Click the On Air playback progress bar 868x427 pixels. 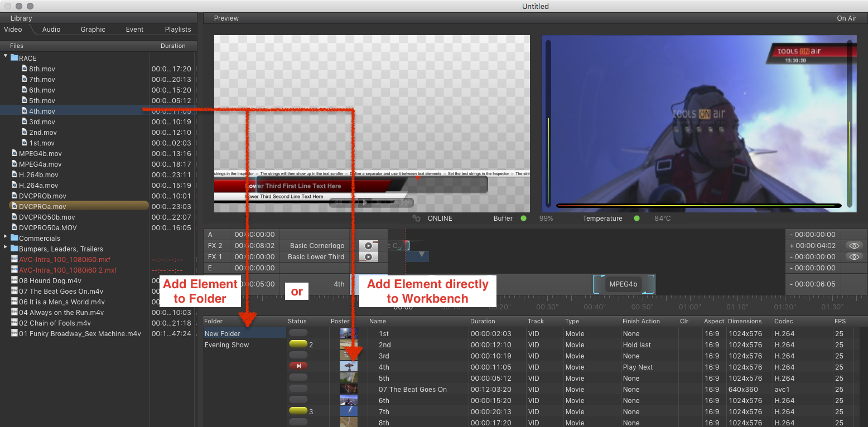point(699,206)
